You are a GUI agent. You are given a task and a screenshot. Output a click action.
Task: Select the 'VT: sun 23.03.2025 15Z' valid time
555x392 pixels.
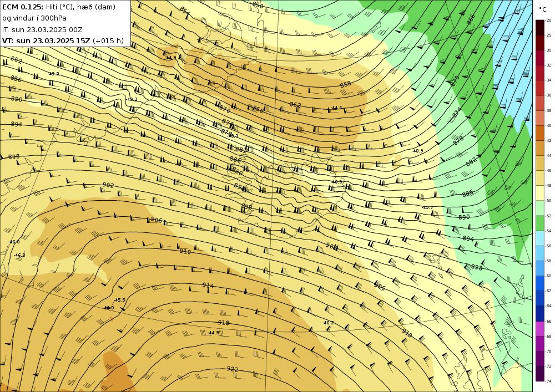[x=46, y=40]
